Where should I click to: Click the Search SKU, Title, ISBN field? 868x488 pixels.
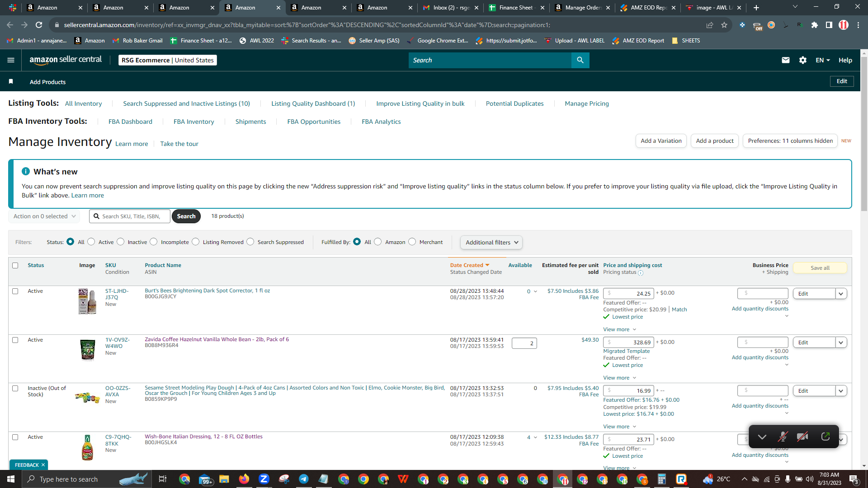point(130,216)
